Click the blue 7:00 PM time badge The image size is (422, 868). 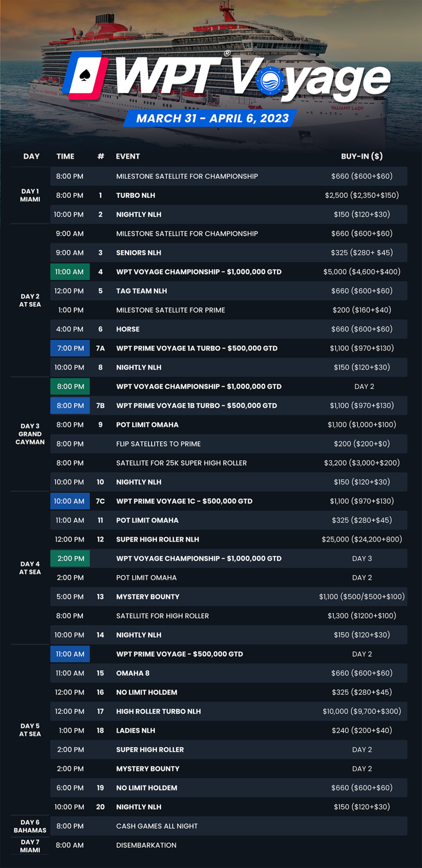[70, 348]
